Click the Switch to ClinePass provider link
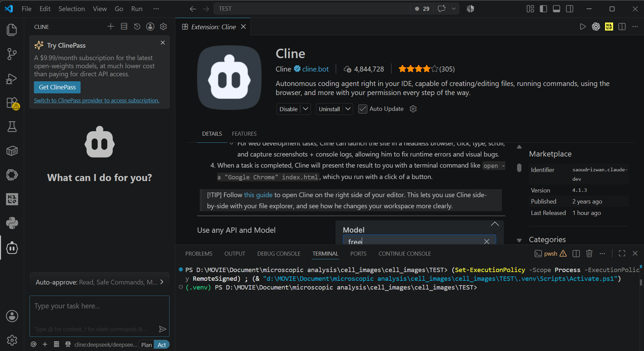Viewport: 644px width, 351px height. click(97, 100)
